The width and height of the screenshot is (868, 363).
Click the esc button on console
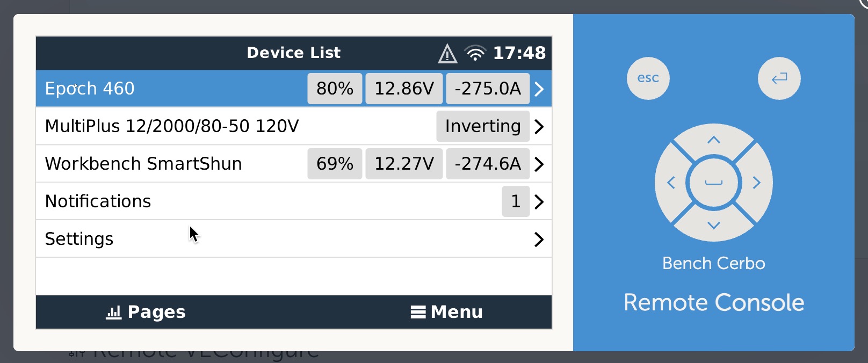pyautogui.click(x=648, y=78)
